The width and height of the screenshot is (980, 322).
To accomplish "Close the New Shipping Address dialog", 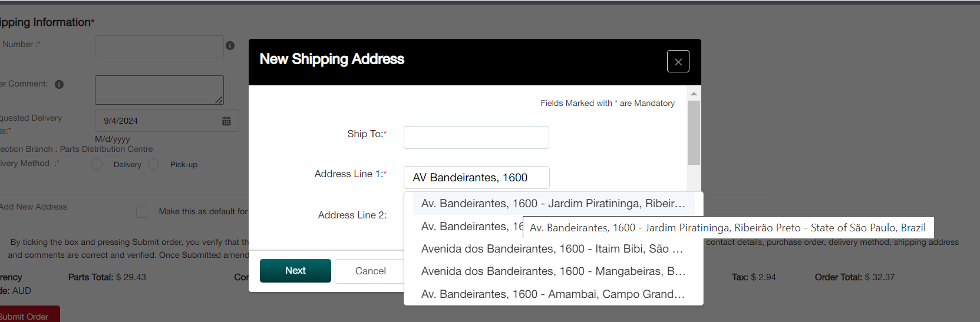I will (678, 61).
